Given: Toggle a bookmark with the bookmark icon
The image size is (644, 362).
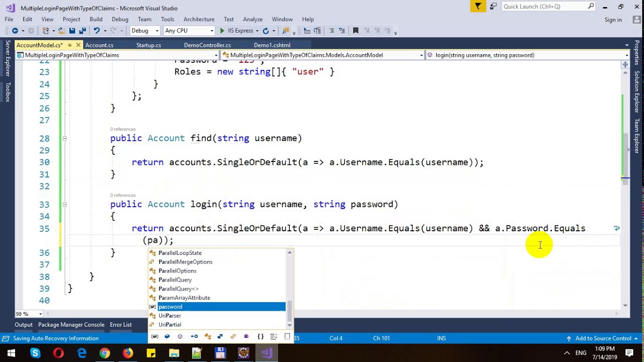Looking at the screenshot, I should (x=356, y=31).
